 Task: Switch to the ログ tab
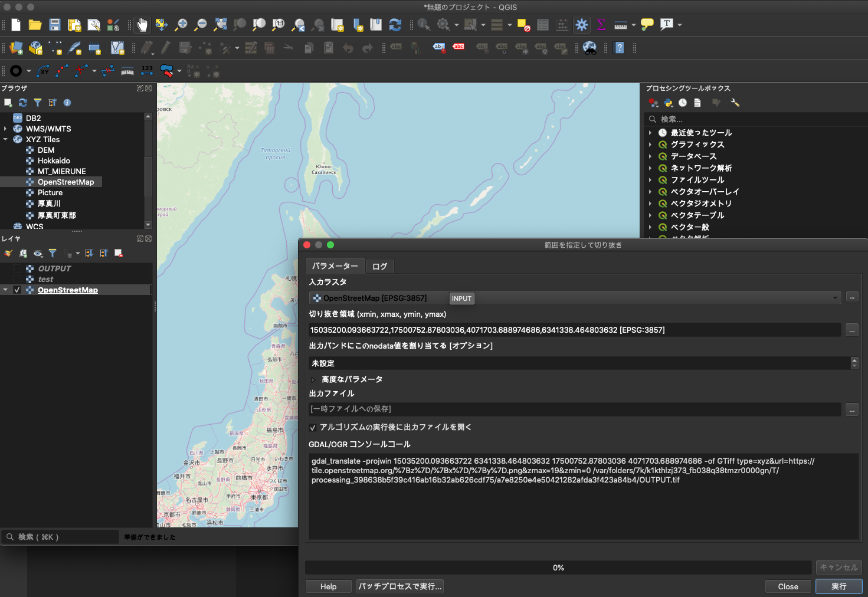click(379, 266)
